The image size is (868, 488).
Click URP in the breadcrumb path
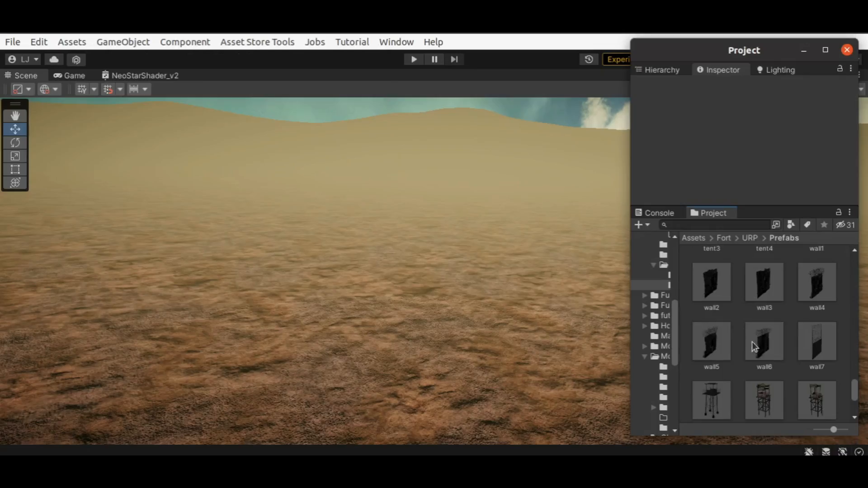tap(750, 238)
